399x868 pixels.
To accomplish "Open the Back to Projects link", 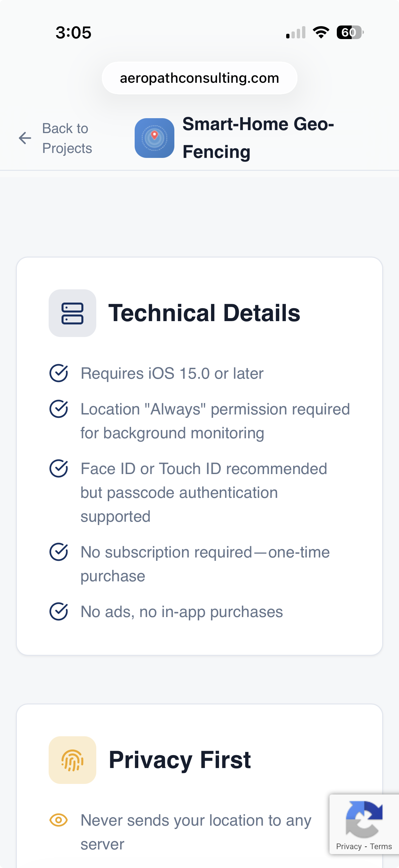I will pos(67,138).
